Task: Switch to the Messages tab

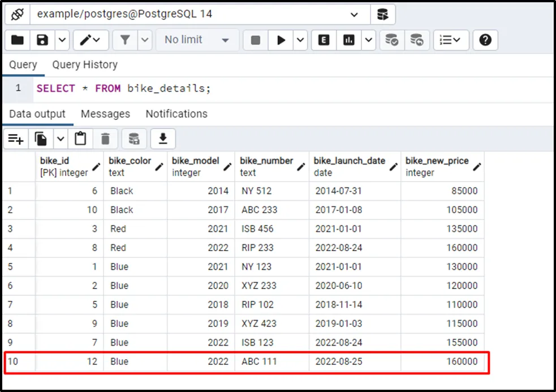Action: 105,114
